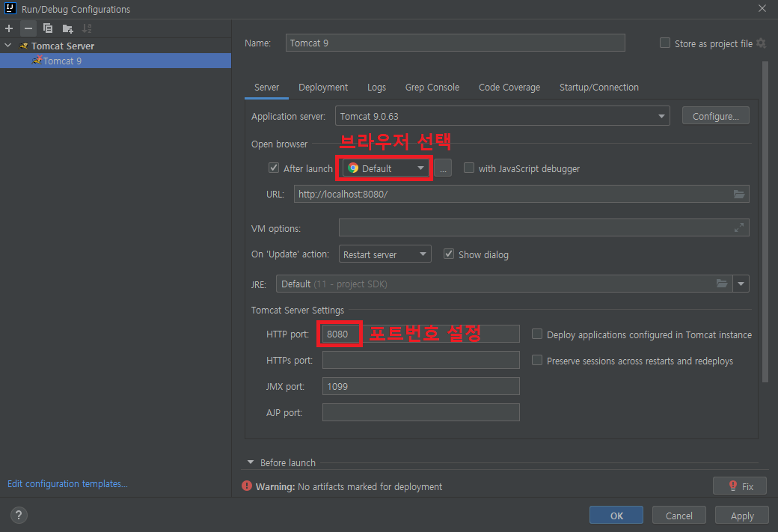Screen dimensions: 778x532
Task: Switch to the Deployment tab
Action: 323,88
